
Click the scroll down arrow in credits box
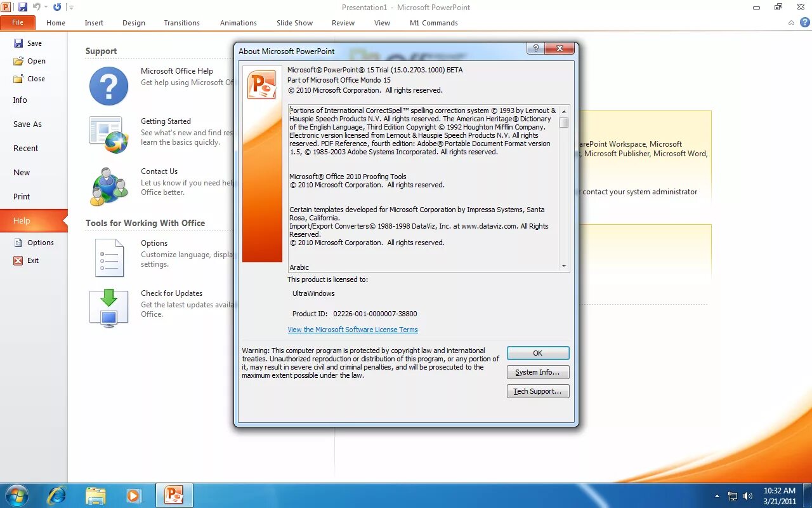(564, 266)
